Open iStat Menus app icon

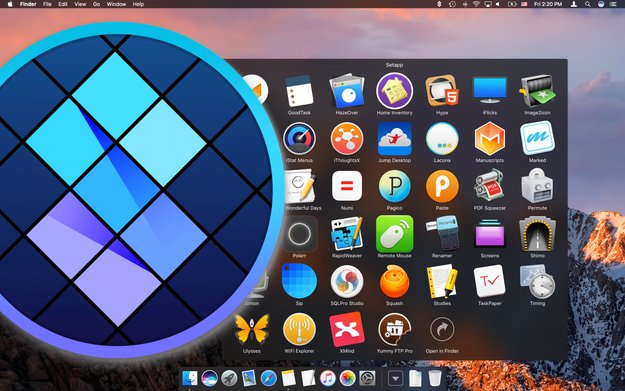(x=299, y=139)
